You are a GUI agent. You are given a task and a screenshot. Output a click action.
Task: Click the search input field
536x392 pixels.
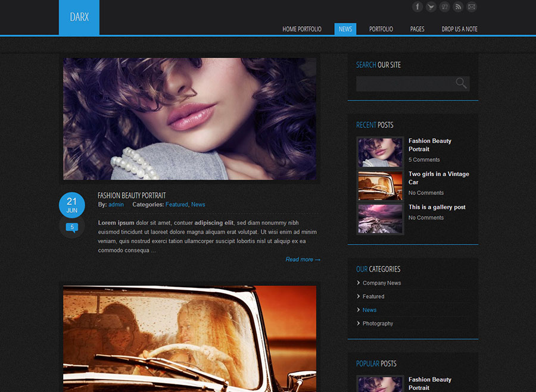click(x=413, y=84)
